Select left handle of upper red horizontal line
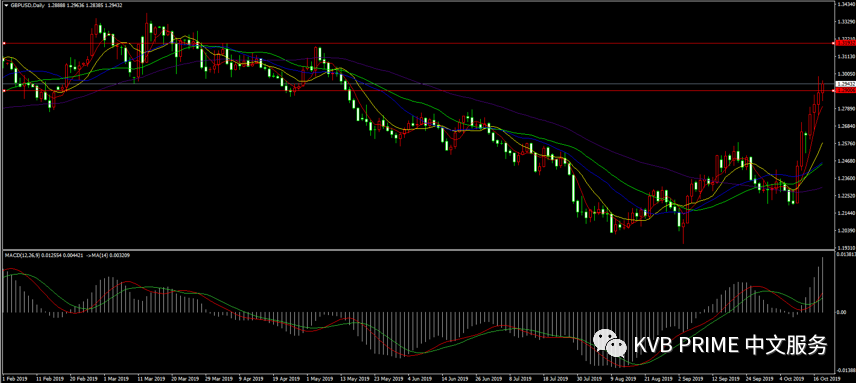Viewport: 856px width, 383px height. point(4,43)
